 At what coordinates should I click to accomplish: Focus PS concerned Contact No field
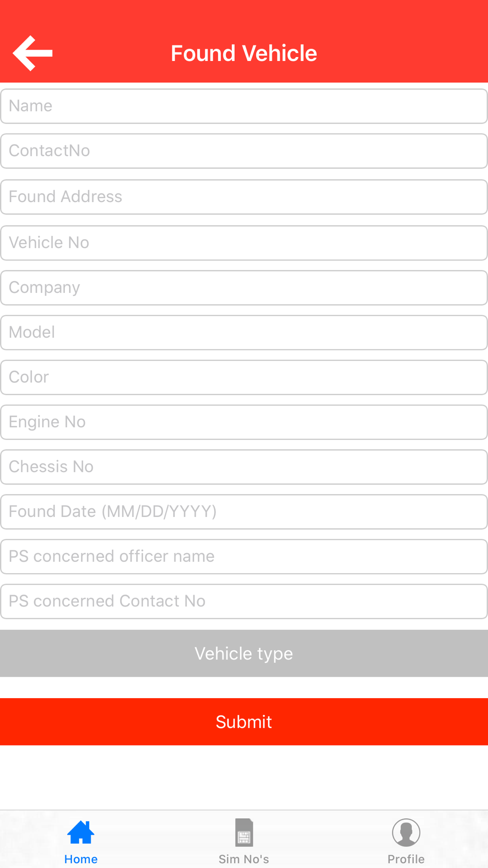click(x=244, y=601)
